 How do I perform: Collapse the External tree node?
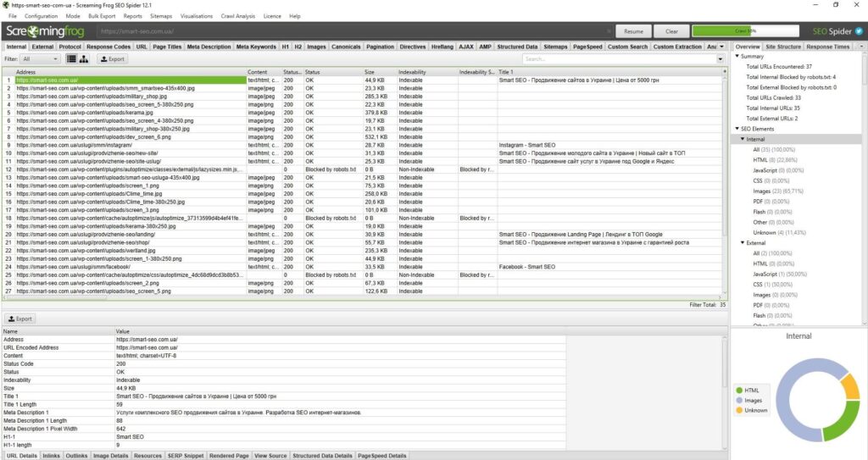[743, 242]
